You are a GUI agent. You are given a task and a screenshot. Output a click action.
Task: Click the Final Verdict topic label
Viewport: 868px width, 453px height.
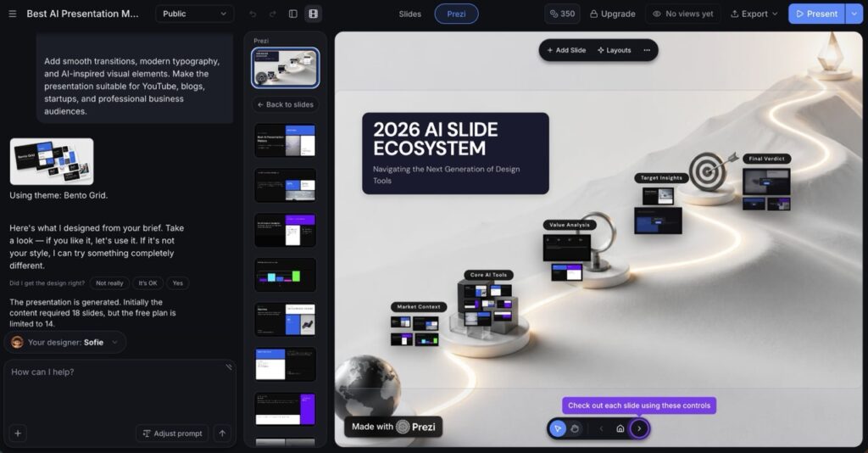coord(766,159)
